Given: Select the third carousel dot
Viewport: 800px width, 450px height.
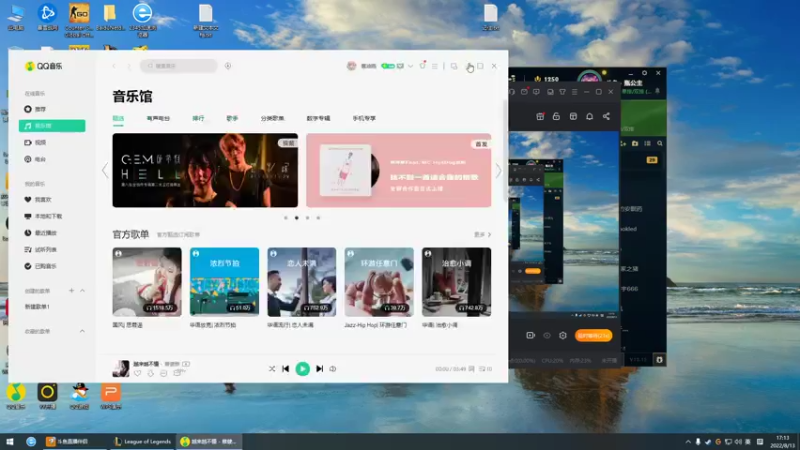Looking at the screenshot, I should [x=307, y=218].
